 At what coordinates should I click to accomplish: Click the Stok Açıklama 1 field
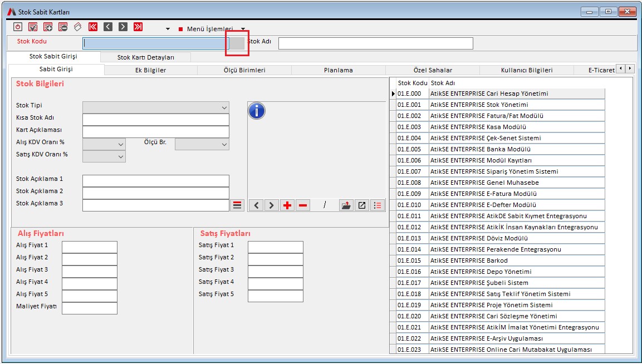click(x=156, y=181)
